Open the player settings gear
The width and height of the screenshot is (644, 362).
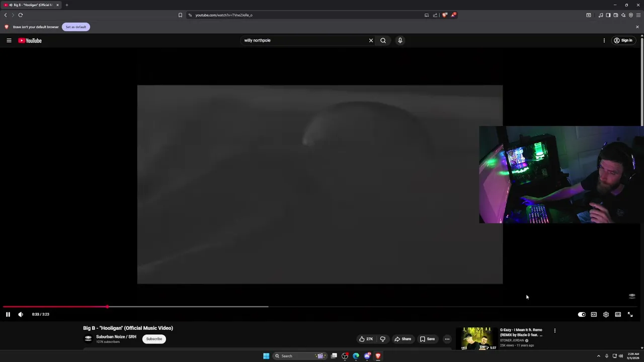(x=606, y=314)
